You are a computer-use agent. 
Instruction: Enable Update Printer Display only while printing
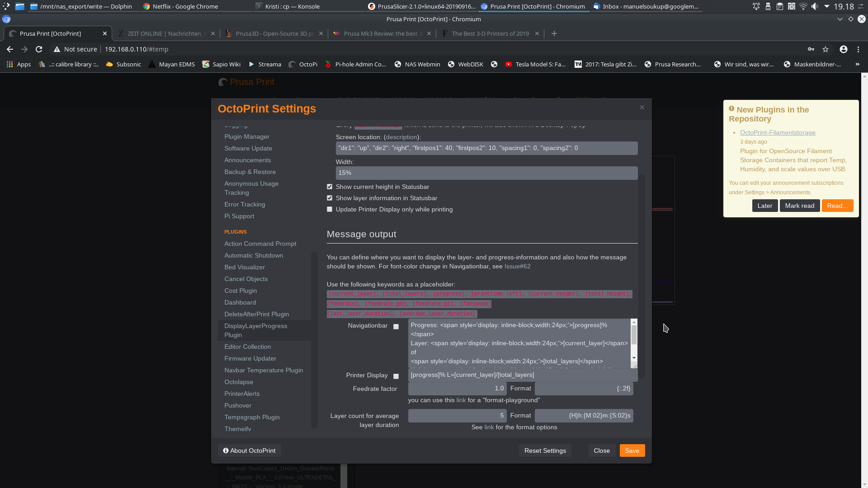coord(329,209)
